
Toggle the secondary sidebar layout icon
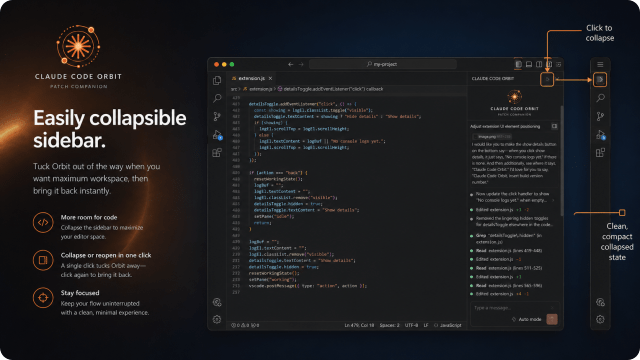click(549, 64)
